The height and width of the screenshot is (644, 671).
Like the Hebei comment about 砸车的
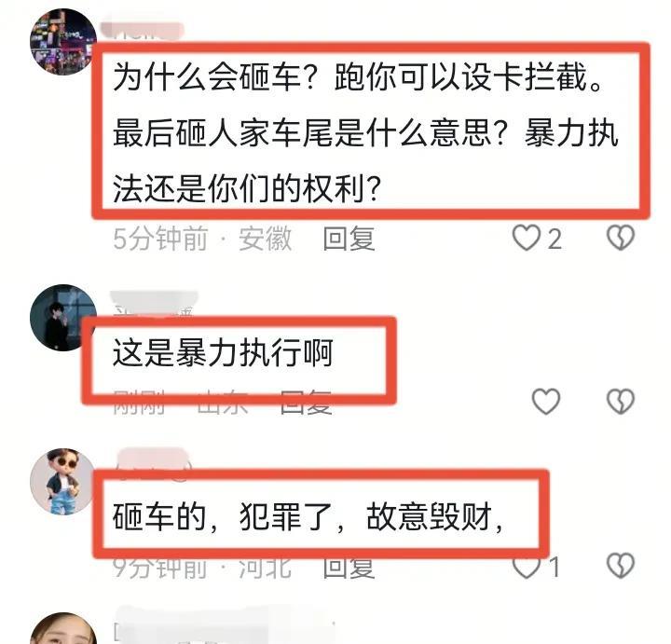click(527, 567)
